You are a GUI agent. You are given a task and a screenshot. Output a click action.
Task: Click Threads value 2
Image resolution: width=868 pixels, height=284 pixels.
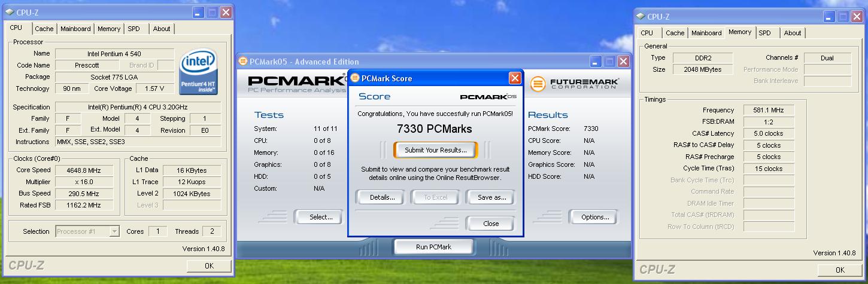pyautogui.click(x=212, y=231)
